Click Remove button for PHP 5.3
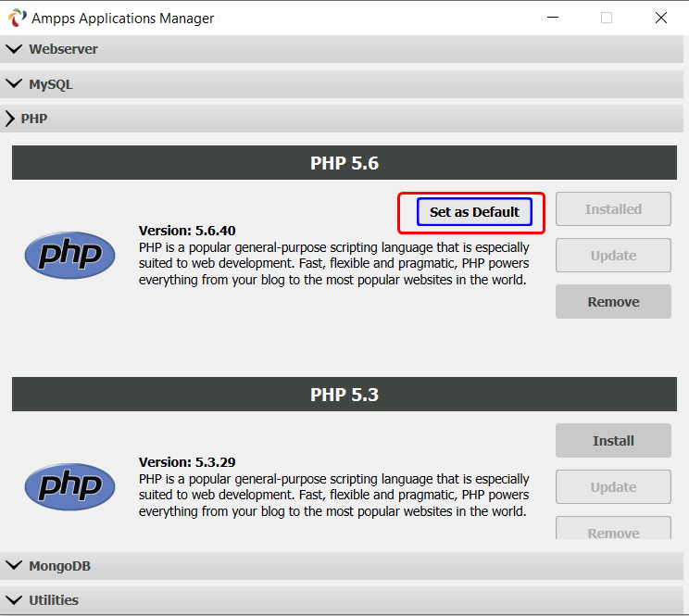Viewport: 689px width, 616px height. 613,528
